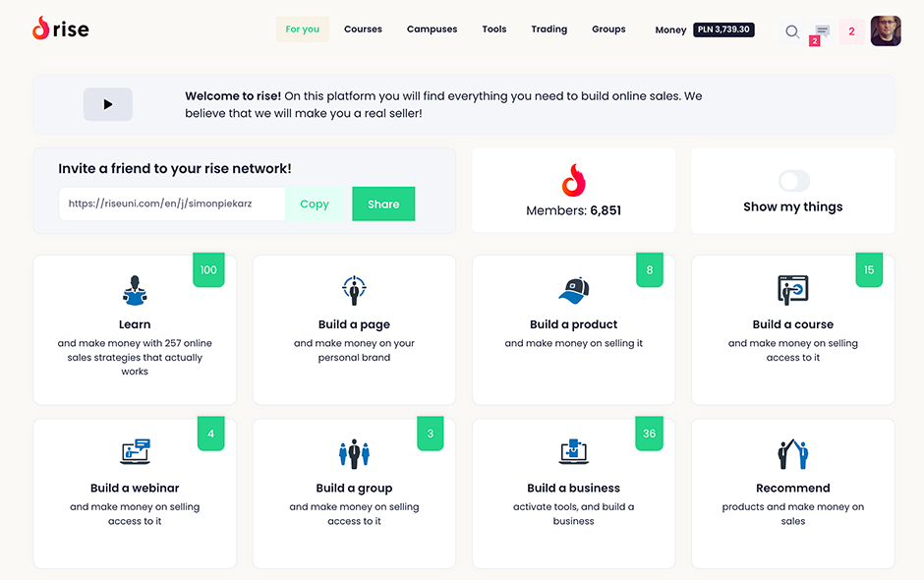Viewport: 924px width, 580px height.
Task: Click the invite link URL field
Action: coord(172,204)
